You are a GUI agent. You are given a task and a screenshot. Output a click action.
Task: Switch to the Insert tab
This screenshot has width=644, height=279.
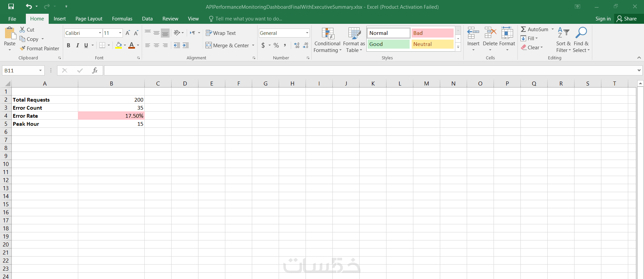click(x=60, y=19)
